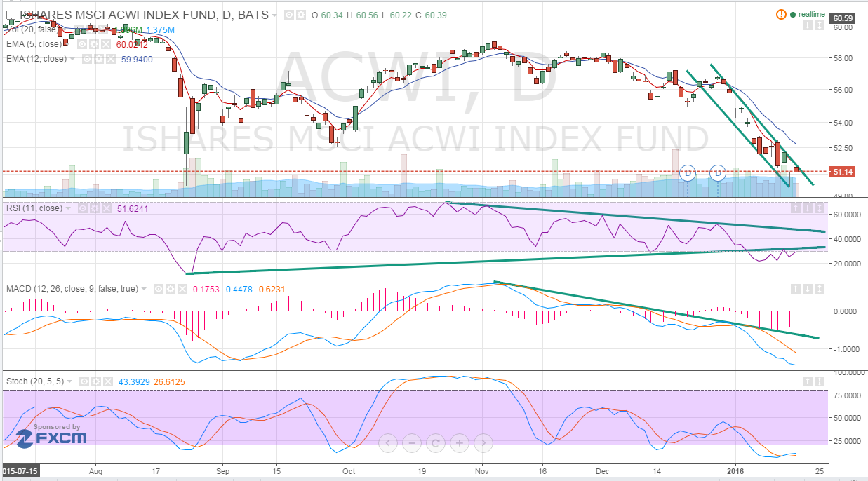
Task: Zoom out with the minus button
Action: coord(412,443)
